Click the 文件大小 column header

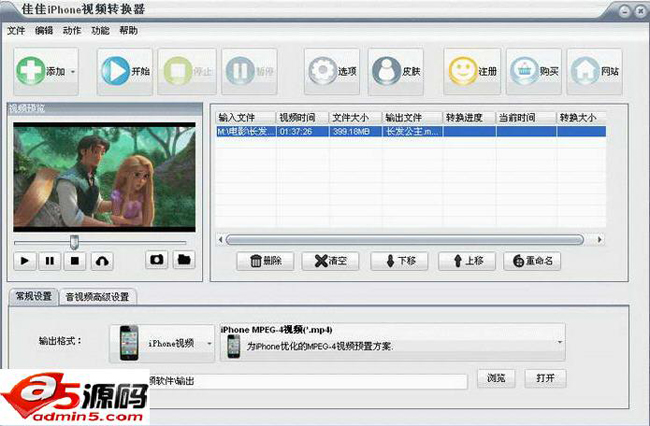coord(356,117)
